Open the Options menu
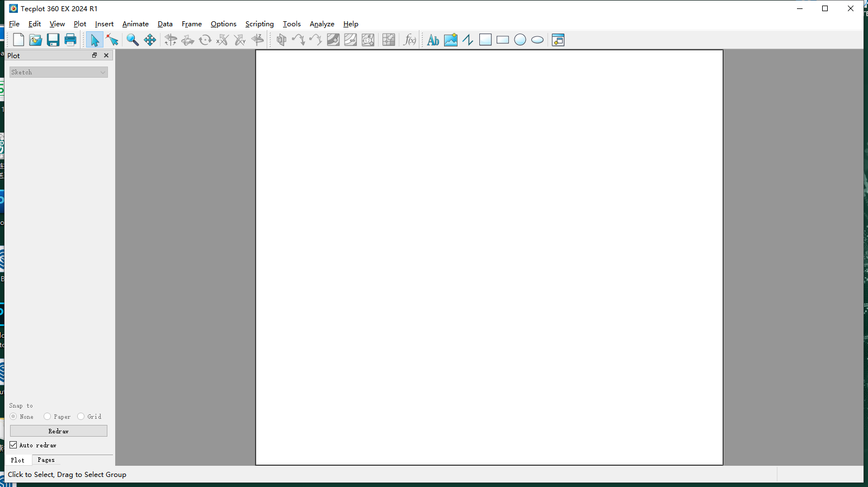The width and height of the screenshot is (868, 487). [x=224, y=24]
